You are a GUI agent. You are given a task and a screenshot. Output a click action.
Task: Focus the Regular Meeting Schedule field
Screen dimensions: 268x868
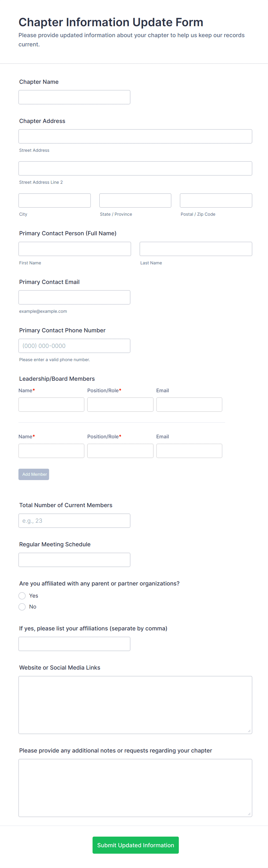74,560
